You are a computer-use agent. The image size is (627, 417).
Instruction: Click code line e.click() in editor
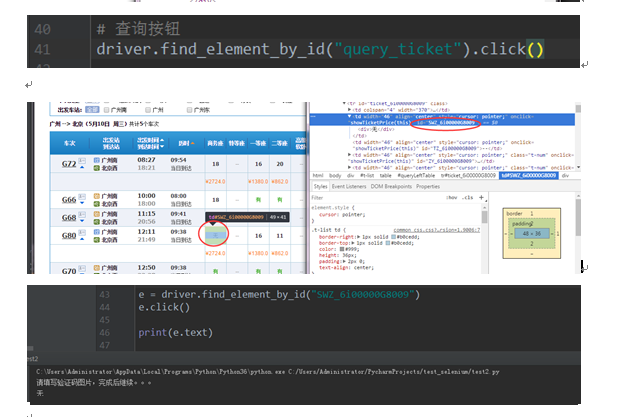(x=164, y=307)
